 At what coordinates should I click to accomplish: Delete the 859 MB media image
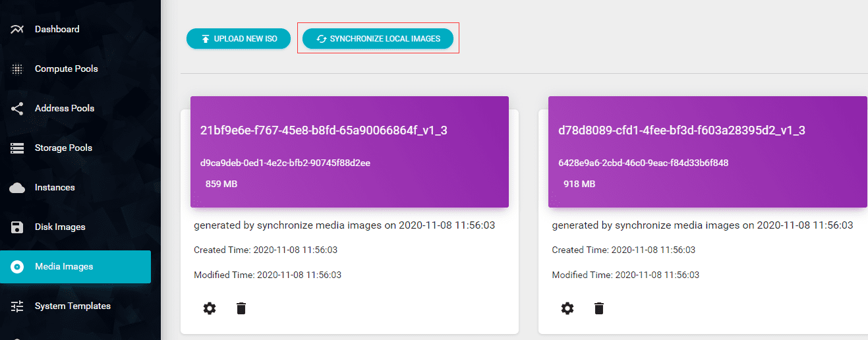(x=241, y=308)
